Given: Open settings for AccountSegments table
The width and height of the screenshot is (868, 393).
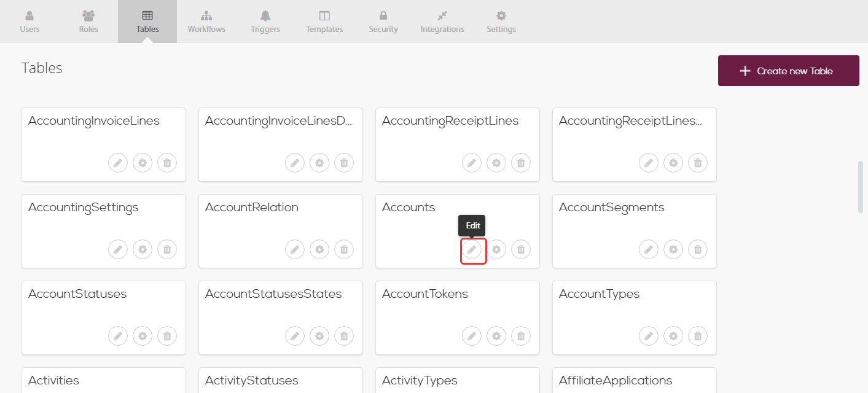Looking at the screenshot, I should (x=673, y=249).
